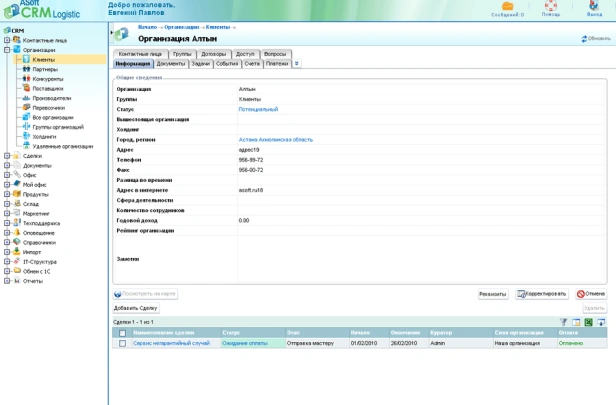Collapse the Организации tree node
Image resolution: width=616 pixels, height=405 pixels.
pos(7,49)
